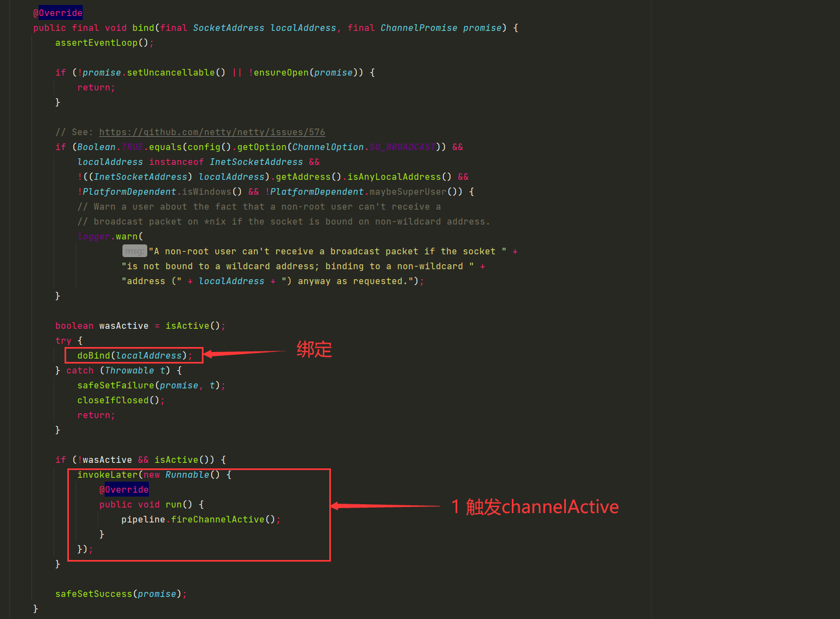Click ChannelPromise parameter type
This screenshot has height=619, width=840.
(419, 28)
